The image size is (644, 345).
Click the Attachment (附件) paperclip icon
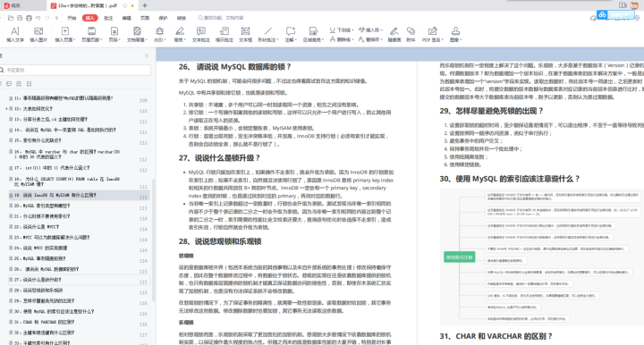(411, 35)
